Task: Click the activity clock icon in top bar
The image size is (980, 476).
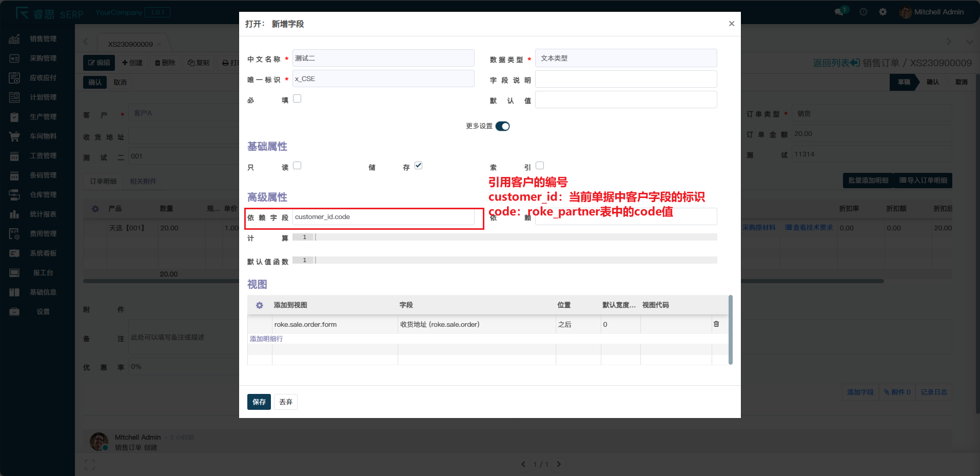Action: [863, 11]
